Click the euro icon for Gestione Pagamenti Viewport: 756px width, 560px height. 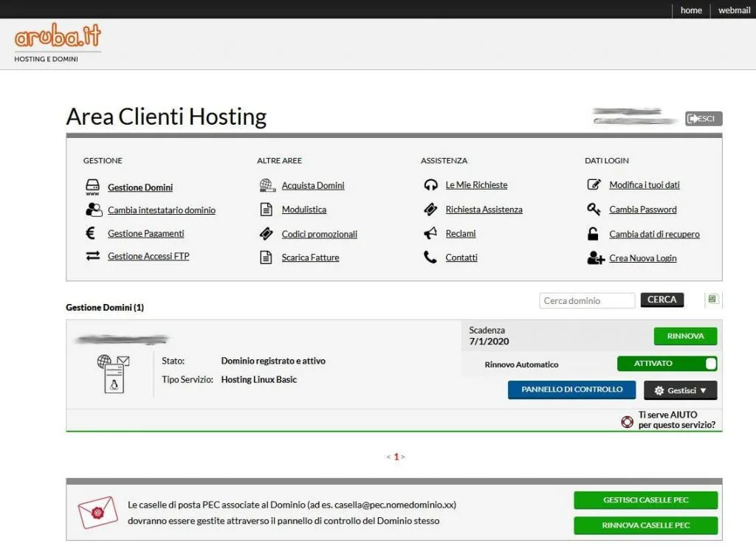click(91, 233)
